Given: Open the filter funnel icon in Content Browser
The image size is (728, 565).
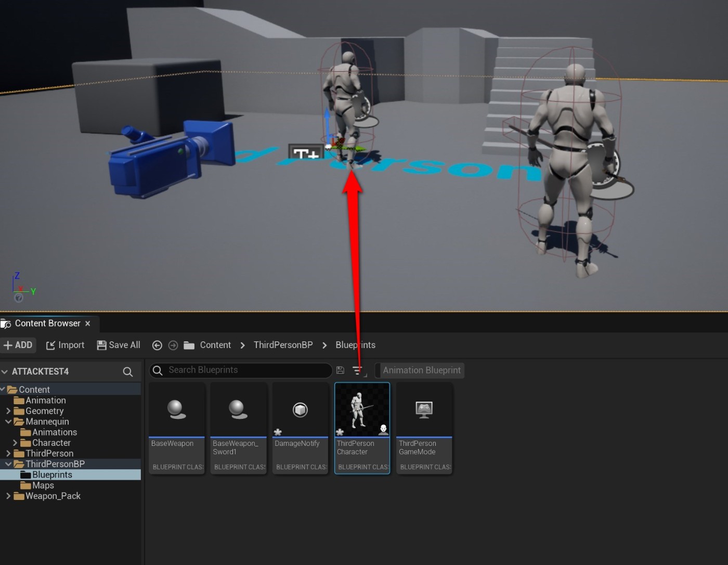Looking at the screenshot, I should 358,370.
